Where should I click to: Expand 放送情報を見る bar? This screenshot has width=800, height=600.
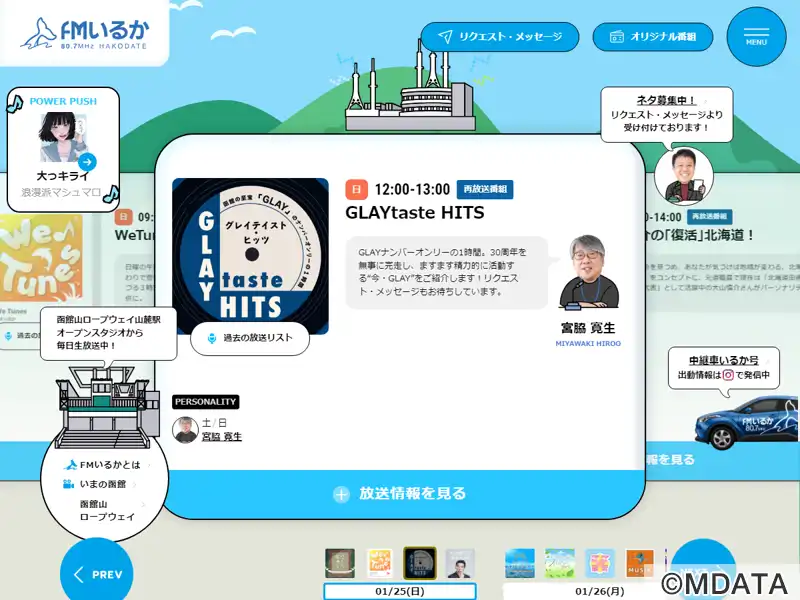pos(401,493)
